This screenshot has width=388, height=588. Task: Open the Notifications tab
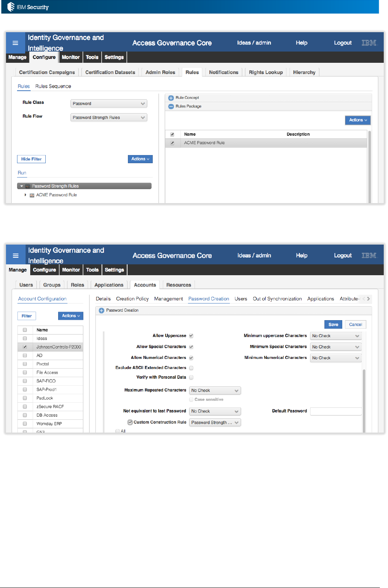(224, 72)
